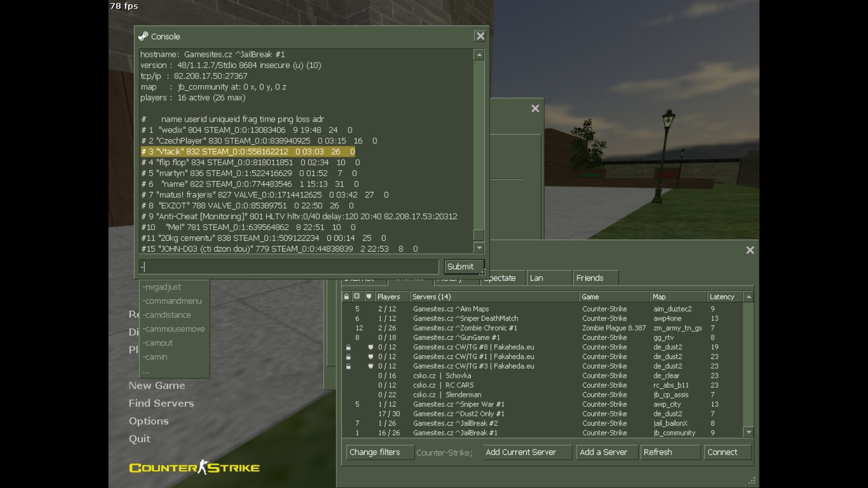Click the console scrollbar thumb
The image size is (868, 488).
tap(478, 235)
